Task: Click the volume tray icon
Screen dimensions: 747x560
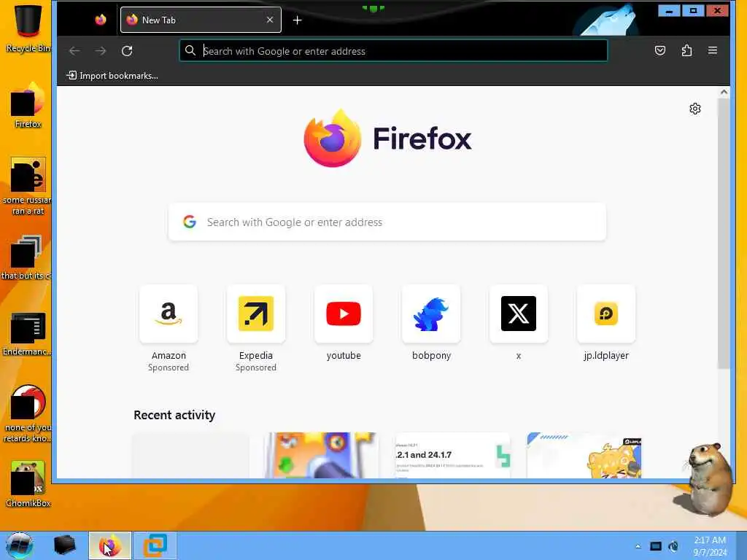Action: coord(673,546)
